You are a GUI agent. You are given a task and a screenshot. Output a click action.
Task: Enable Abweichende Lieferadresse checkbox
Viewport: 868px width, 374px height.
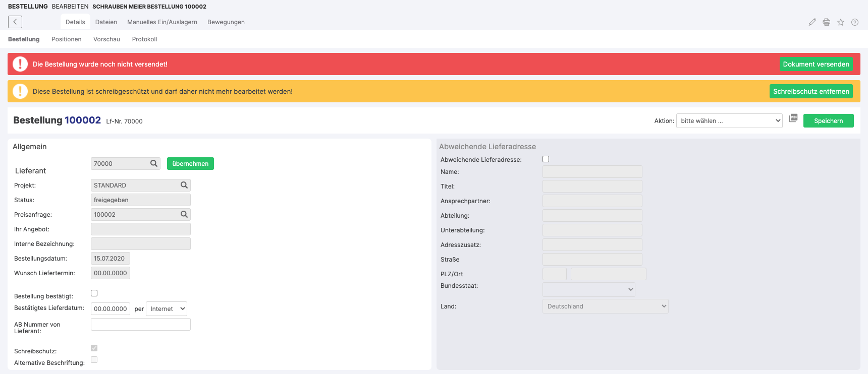point(546,159)
